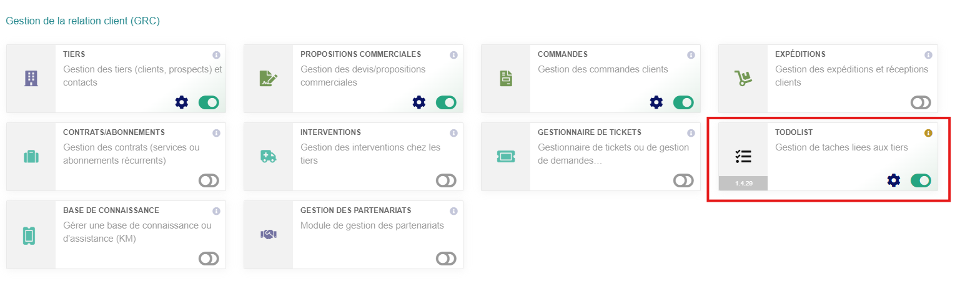
Task: Click the Gestion de la relation client heading
Action: pyautogui.click(x=82, y=21)
